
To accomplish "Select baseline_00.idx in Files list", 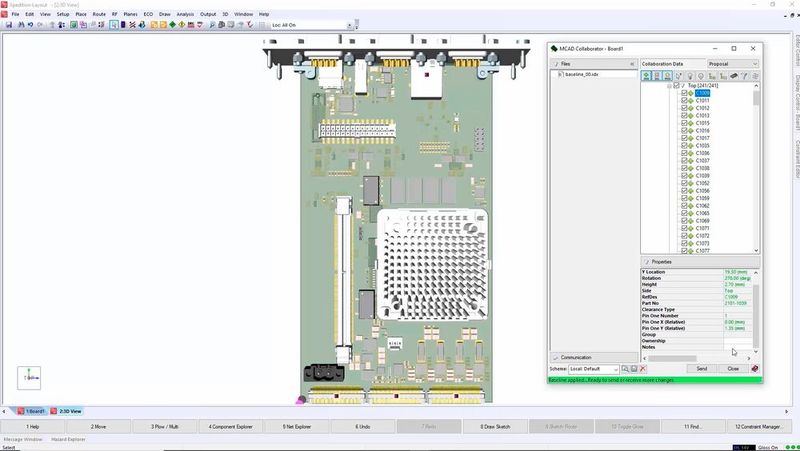I will [x=582, y=75].
